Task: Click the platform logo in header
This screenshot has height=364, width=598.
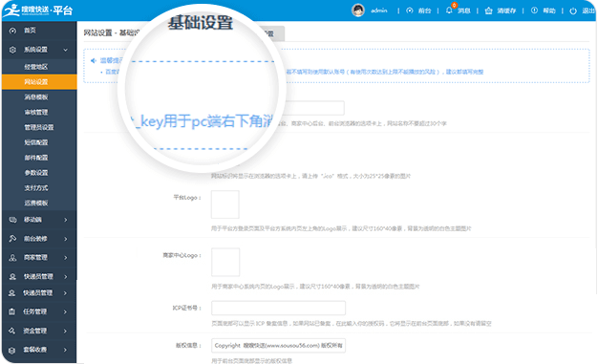Action: (x=37, y=10)
